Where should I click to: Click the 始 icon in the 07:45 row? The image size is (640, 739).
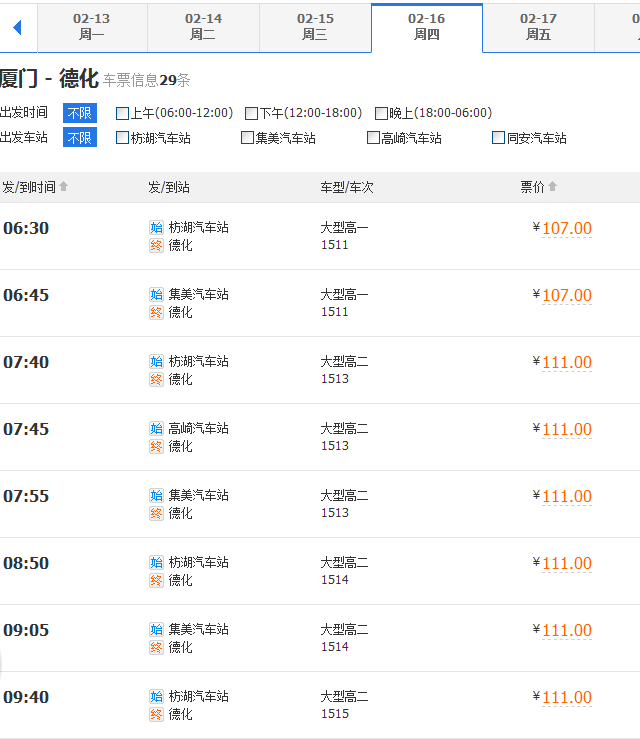point(156,428)
